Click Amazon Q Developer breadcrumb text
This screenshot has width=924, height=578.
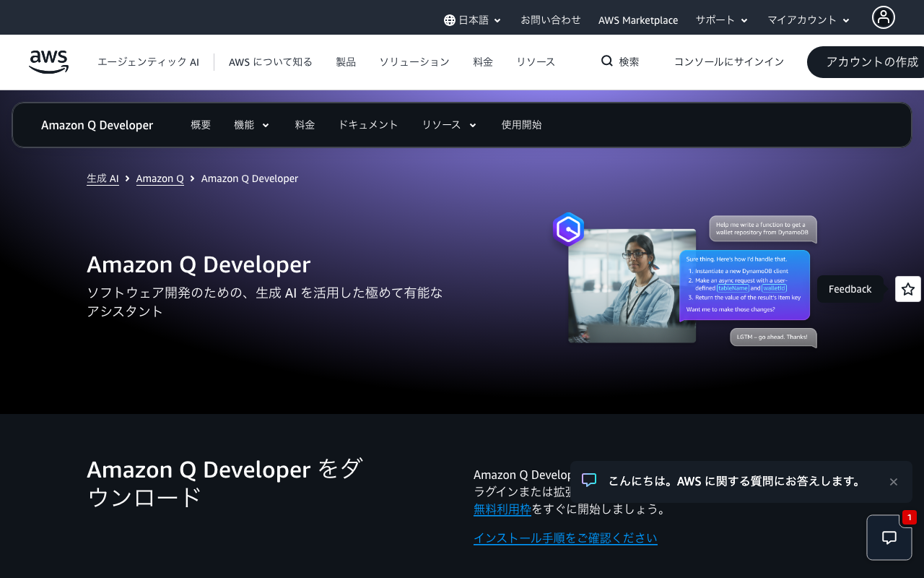(250, 178)
